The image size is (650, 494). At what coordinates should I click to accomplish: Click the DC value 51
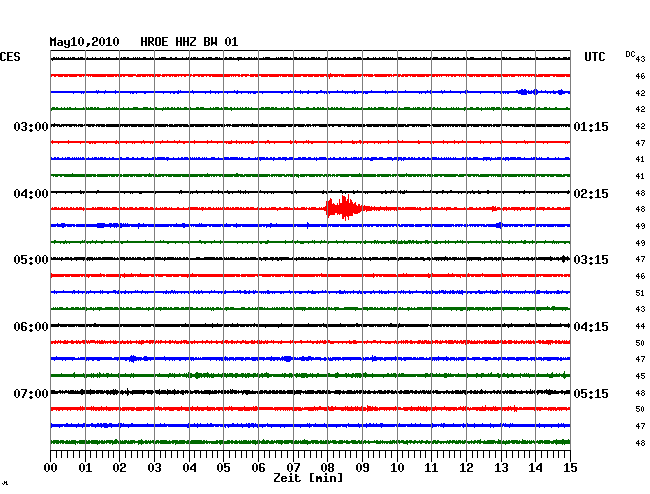[640, 293]
